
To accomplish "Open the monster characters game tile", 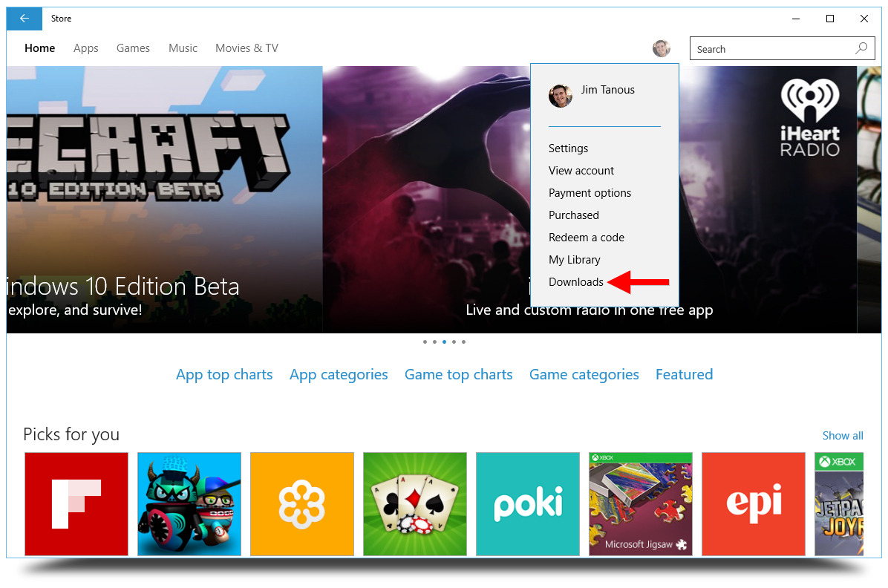I will 189,503.
